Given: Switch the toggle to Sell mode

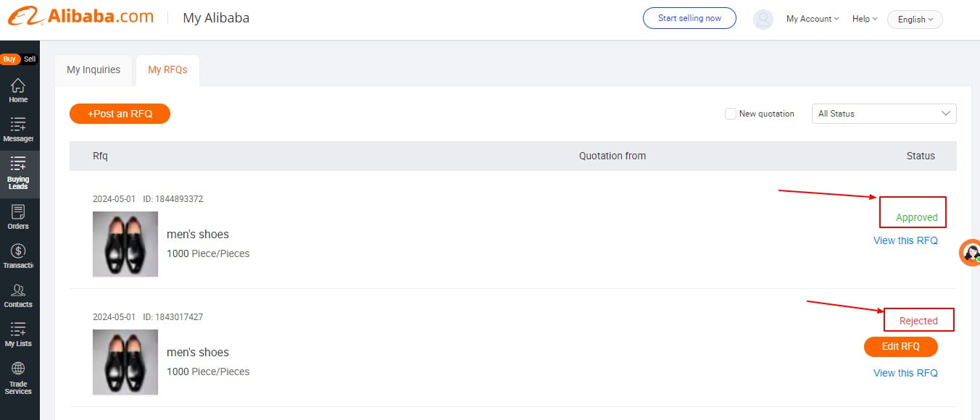Looking at the screenshot, I should click(x=30, y=59).
